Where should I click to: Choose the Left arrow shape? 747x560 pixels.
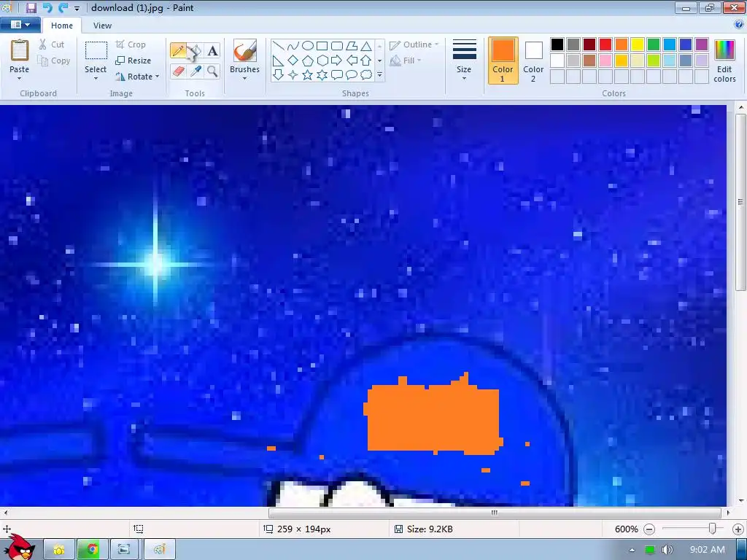coord(352,61)
